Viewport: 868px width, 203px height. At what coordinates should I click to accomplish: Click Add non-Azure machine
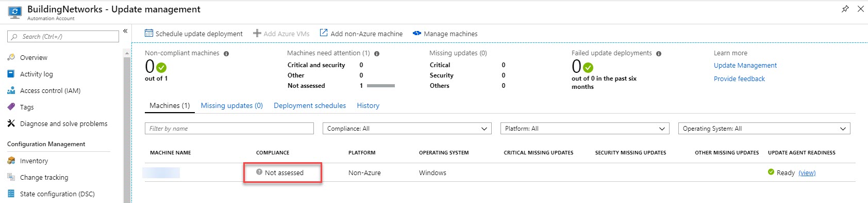[366, 34]
